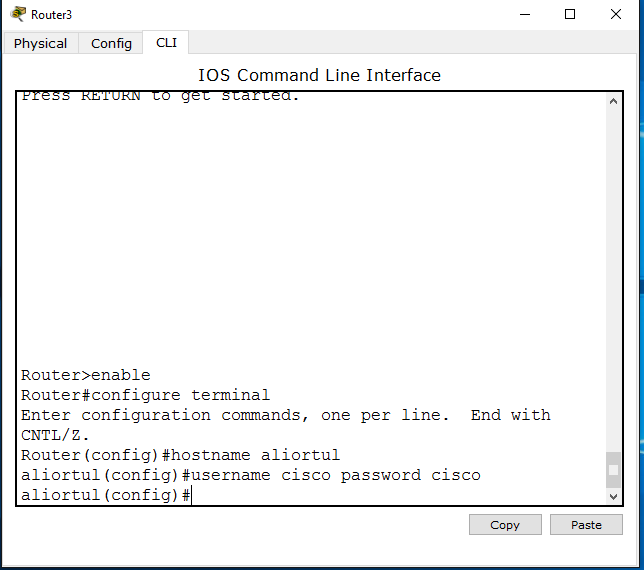
Task: Click the Router3 window title text
Action: click(x=51, y=15)
